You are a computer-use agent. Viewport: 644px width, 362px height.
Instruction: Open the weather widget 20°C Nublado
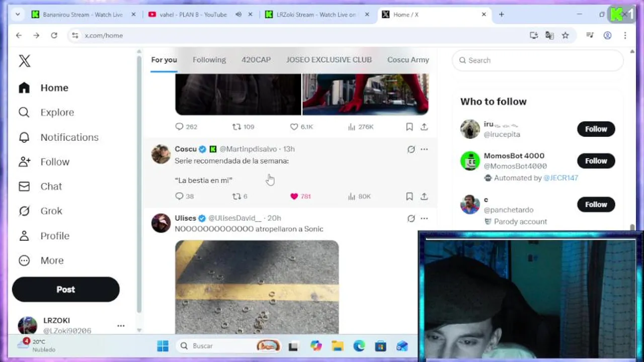pyautogui.click(x=38, y=345)
